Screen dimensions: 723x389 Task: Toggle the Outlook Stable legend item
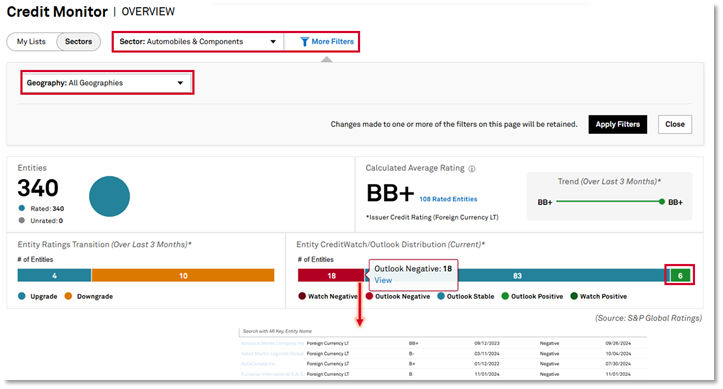(x=466, y=296)
